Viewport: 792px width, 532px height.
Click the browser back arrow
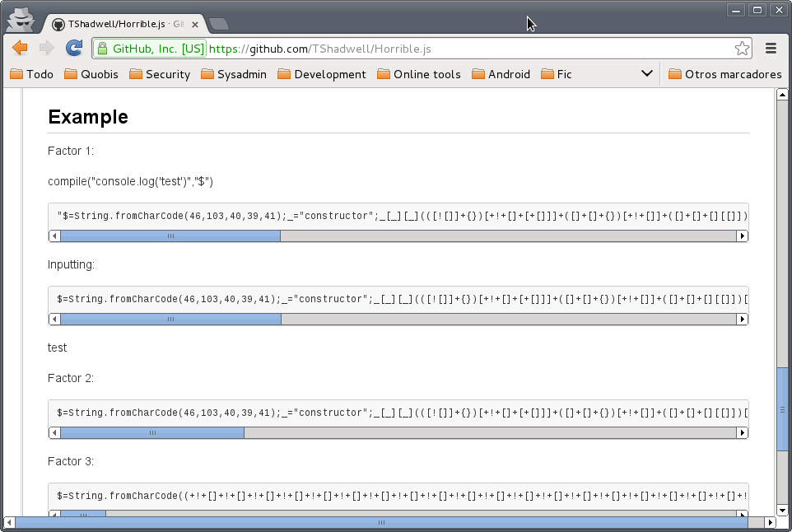point(20,48)
